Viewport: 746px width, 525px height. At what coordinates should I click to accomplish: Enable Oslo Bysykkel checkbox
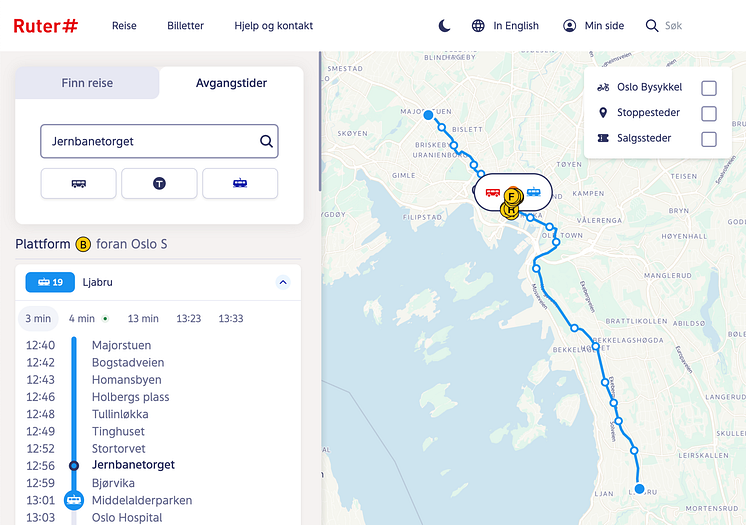coord(708,88)
